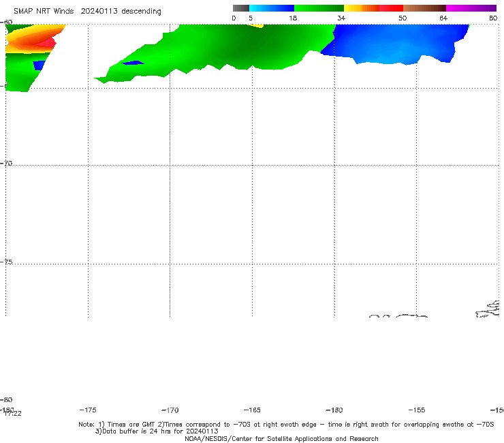504x443 pixels.
Task: Click the NOAA/NESDIS credit line
Action: [281, 438]
